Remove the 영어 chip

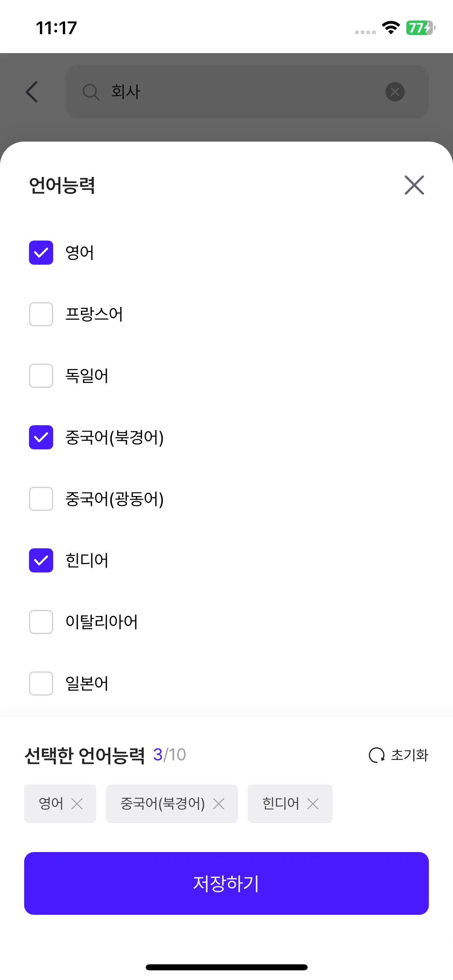click(77, 804)
